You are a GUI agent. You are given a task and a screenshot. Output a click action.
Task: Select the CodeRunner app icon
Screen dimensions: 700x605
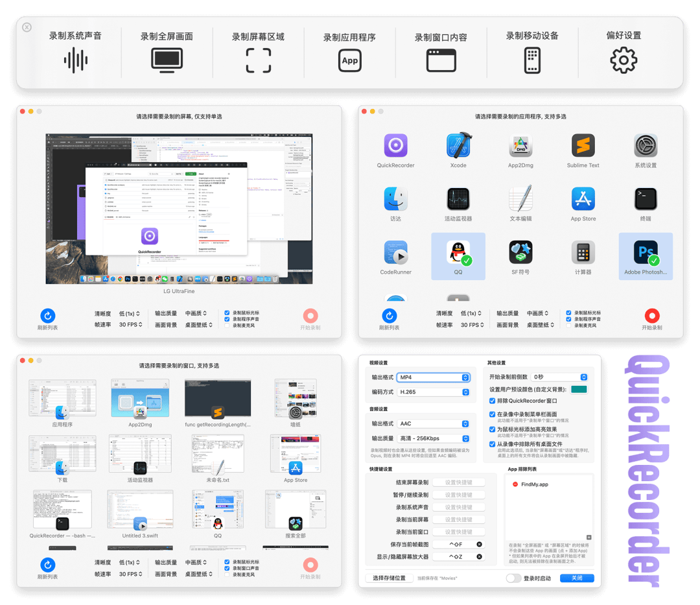(x=395, y=252)
